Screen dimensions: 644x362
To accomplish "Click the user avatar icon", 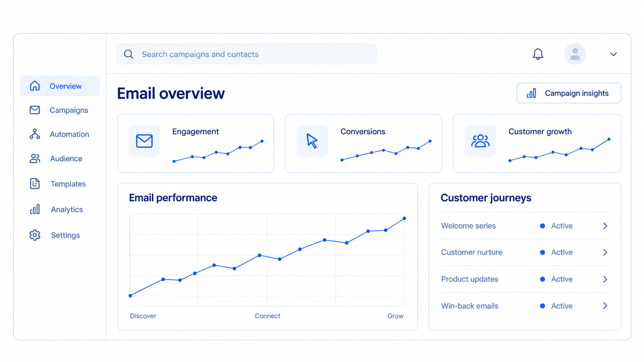I will coord(575,54).
